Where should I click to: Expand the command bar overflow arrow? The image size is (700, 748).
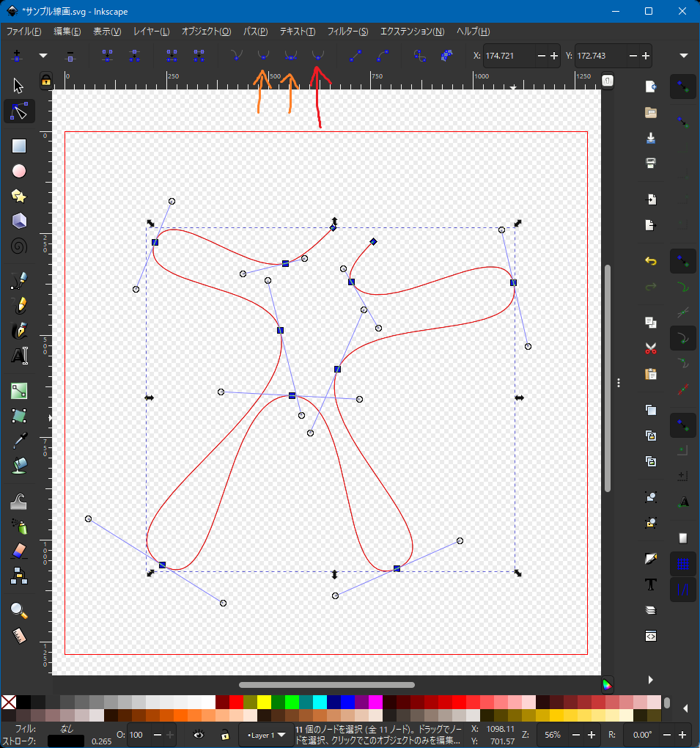pyautogui.click(x=650, y=680)
